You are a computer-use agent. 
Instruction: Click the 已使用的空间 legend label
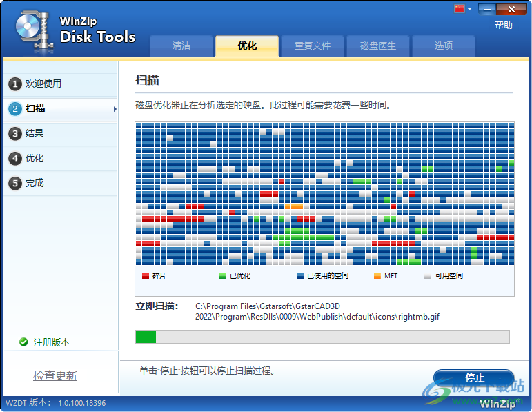(x=327, y=276)
